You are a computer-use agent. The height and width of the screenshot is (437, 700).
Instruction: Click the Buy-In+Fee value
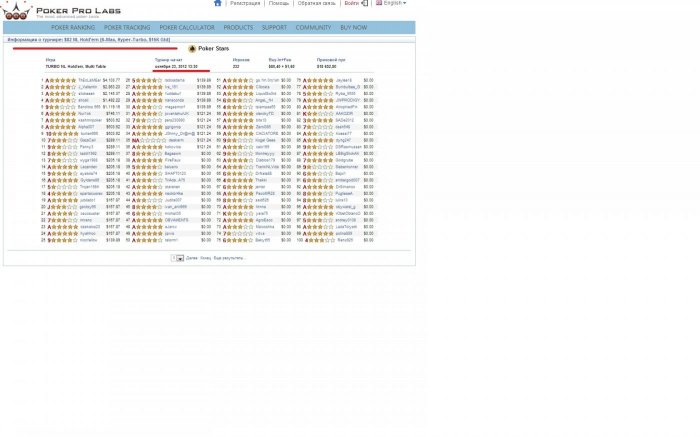pos(281,67)
